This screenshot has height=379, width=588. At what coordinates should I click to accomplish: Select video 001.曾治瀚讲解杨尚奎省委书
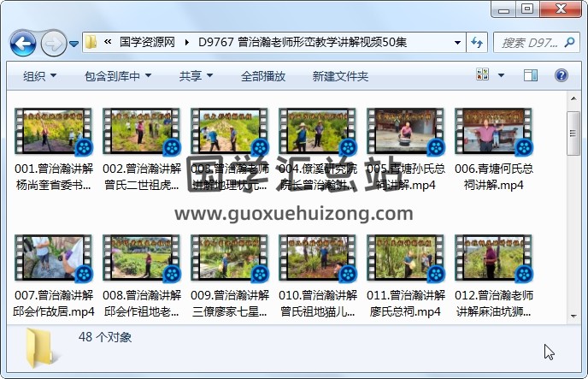pyautogui.click(x=54, y=150)
